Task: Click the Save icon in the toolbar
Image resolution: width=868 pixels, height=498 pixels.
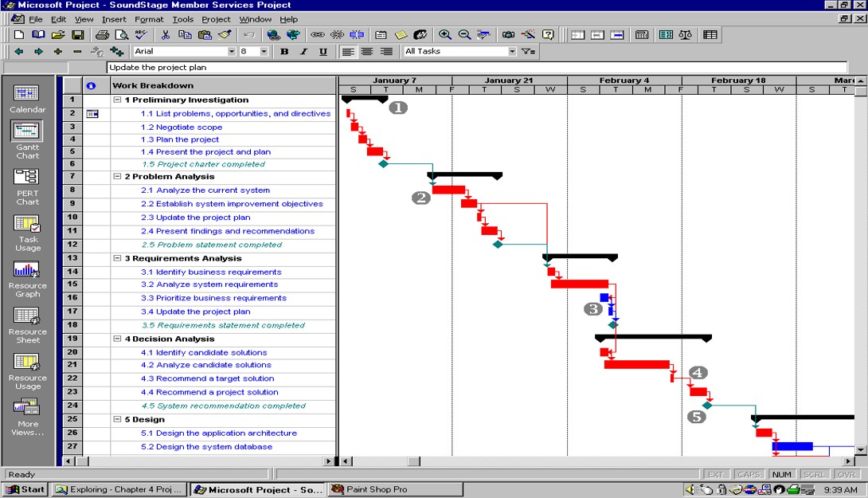Action: pos(78,35)
